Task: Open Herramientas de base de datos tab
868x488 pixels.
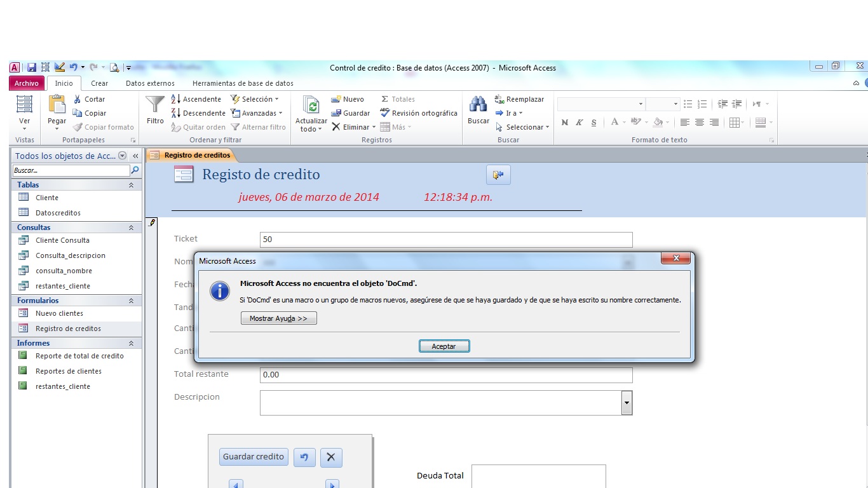Action: click(x=243, y=83)
